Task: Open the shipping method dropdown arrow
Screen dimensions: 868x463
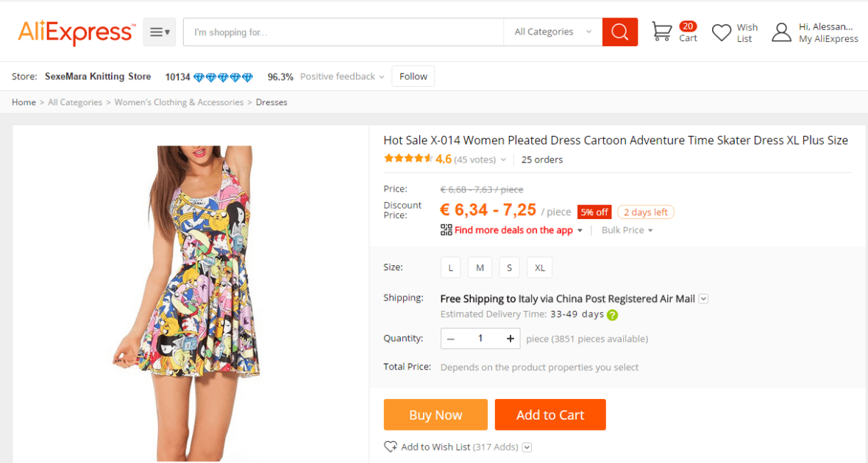Action: [x=704, y=298]
